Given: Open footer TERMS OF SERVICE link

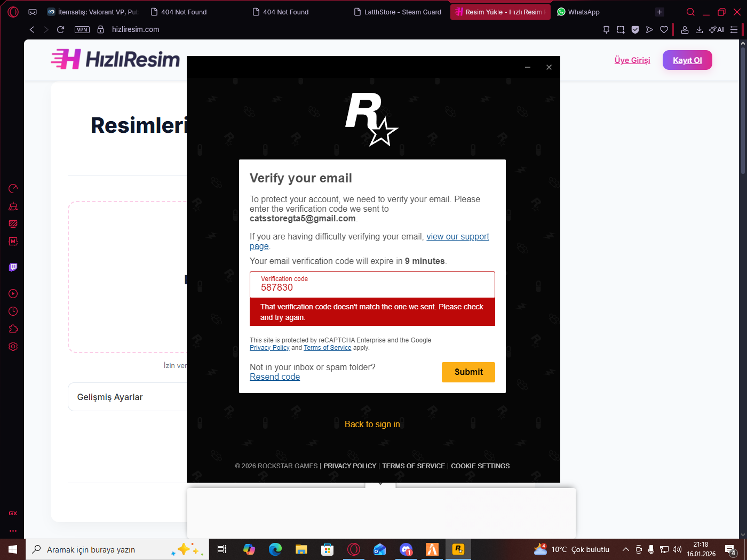Looking at the screenshot, I should coord(414,466).
